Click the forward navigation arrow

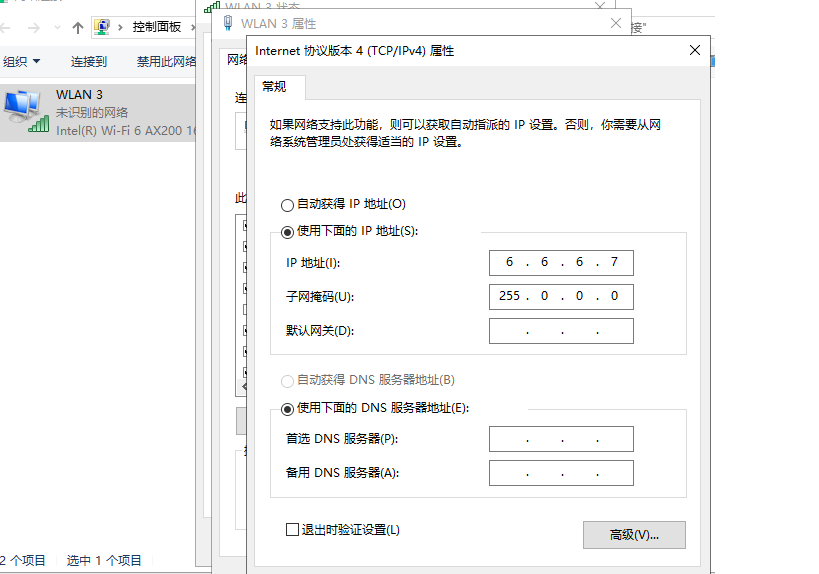[35, 27]
